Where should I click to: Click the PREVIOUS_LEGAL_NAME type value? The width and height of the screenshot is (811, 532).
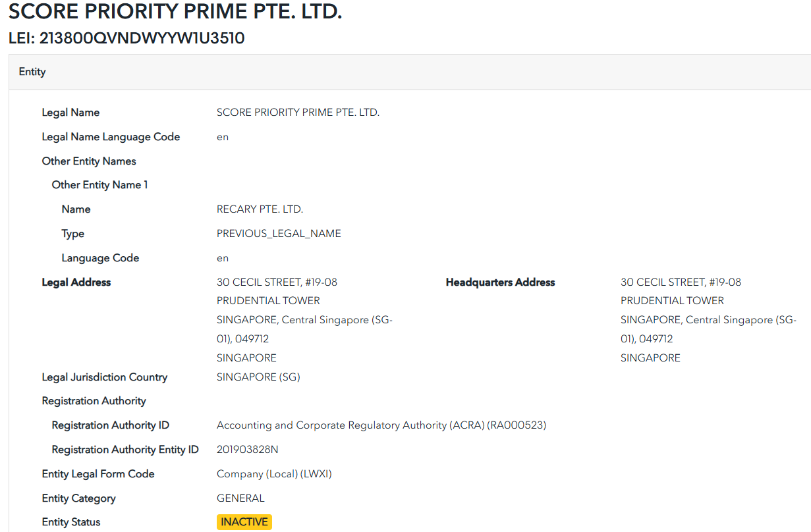pyautogui.click(x=279, y=234)
